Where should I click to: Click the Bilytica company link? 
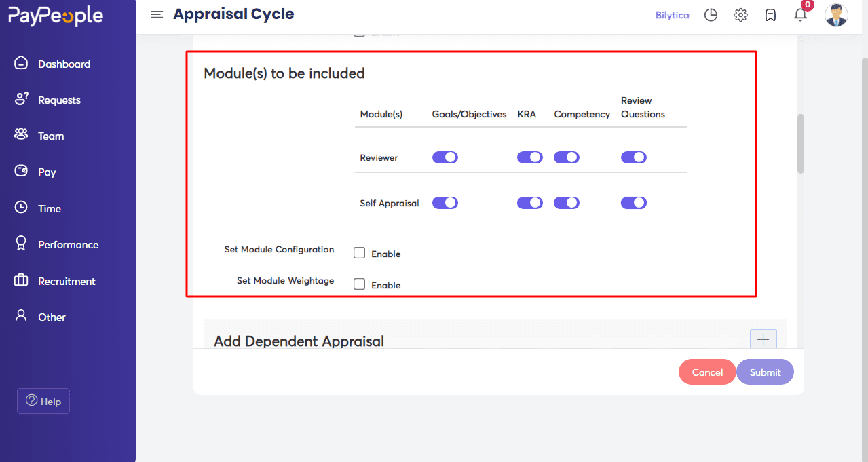pyautogui.click(x=672, y=15)
